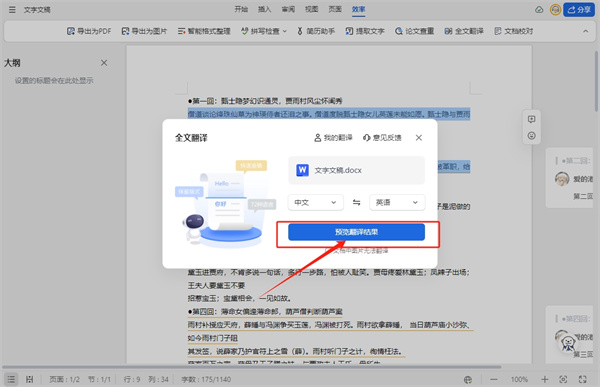600x387 pixels.
Task: Switch to the 审阅 tab
Action: (x=288, y=9)
